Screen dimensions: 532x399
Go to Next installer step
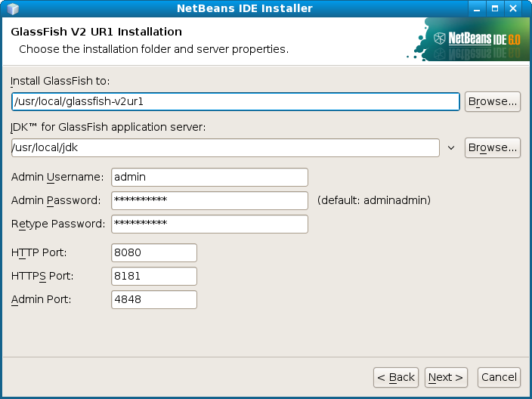point(446,377)
